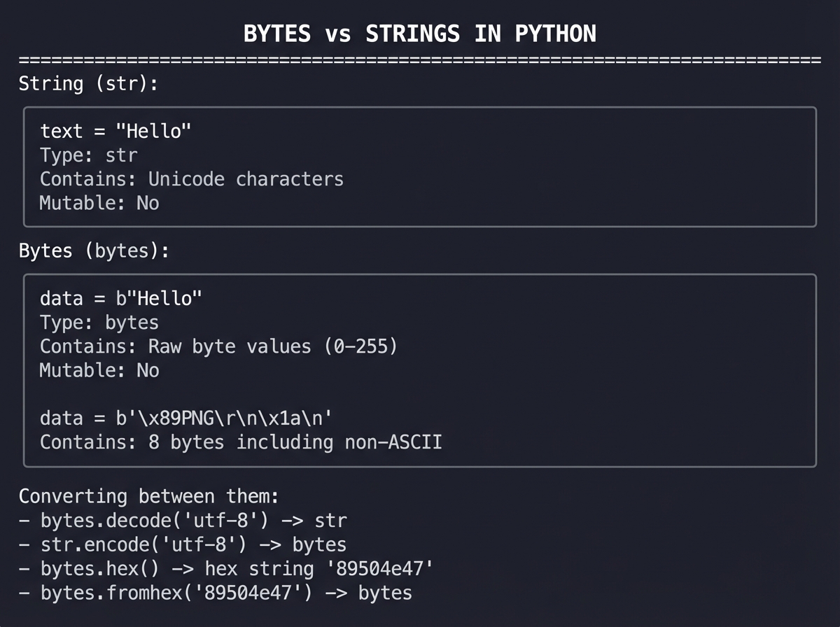
Task: Click the title 'BYTES vs STRINGS IN PYTHON'
Action: click(420, 34)
